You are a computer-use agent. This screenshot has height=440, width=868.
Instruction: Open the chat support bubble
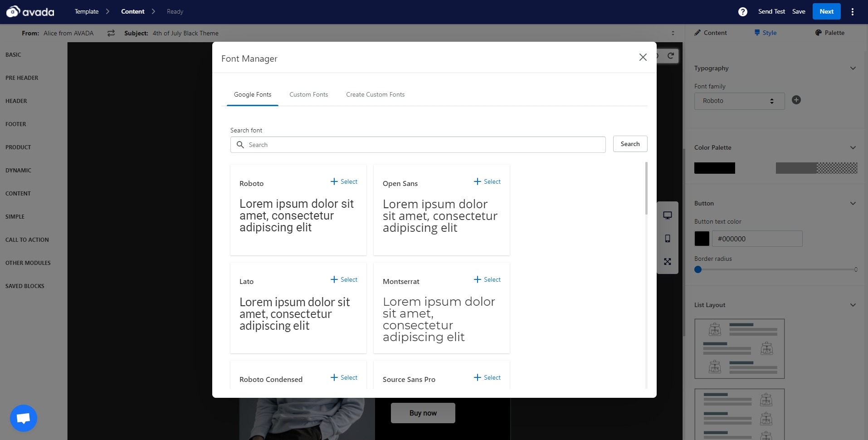(24, 418)
